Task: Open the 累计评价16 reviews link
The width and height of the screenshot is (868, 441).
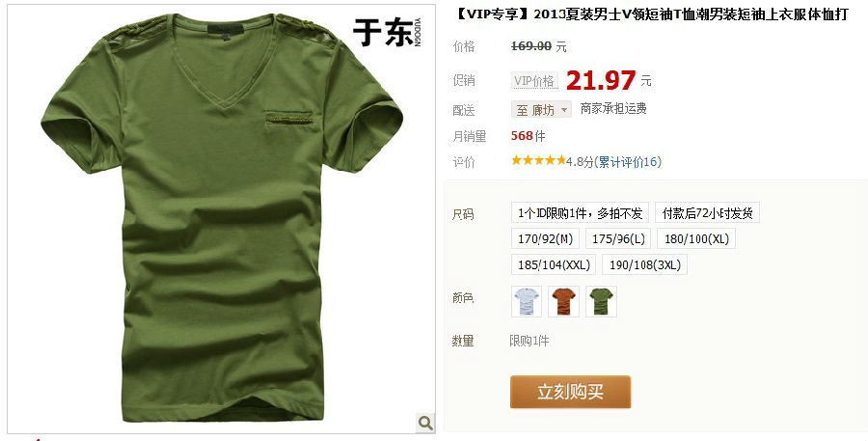Action: click(628, 162)
